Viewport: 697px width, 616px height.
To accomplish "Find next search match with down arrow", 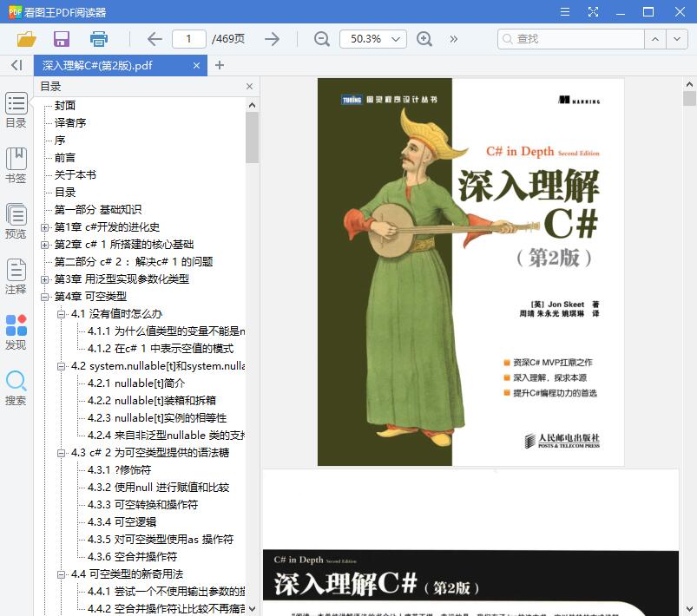I will point(676,39).
